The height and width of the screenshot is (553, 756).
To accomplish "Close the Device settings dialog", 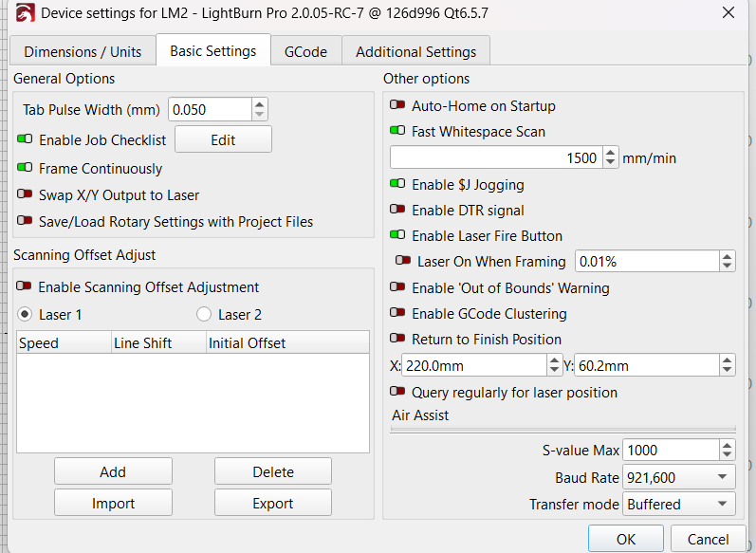I will coord(728,13).
